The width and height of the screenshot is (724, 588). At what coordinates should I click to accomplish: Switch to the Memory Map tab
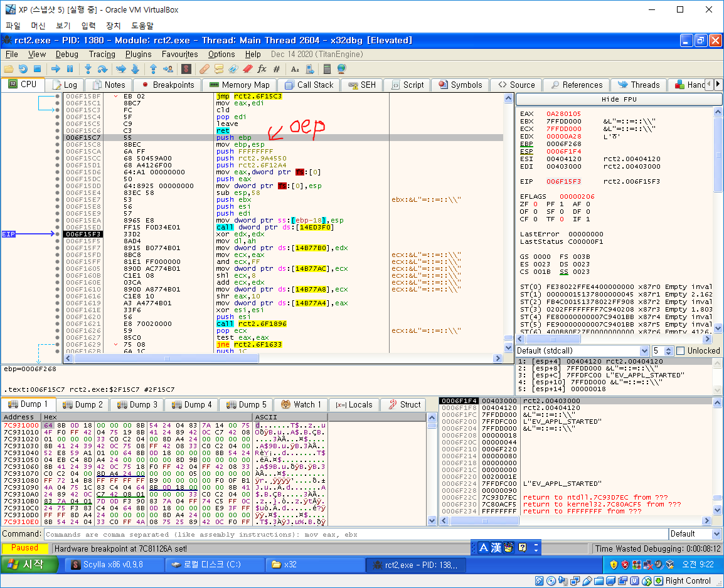pyautogui.click(x=240, y=85)
